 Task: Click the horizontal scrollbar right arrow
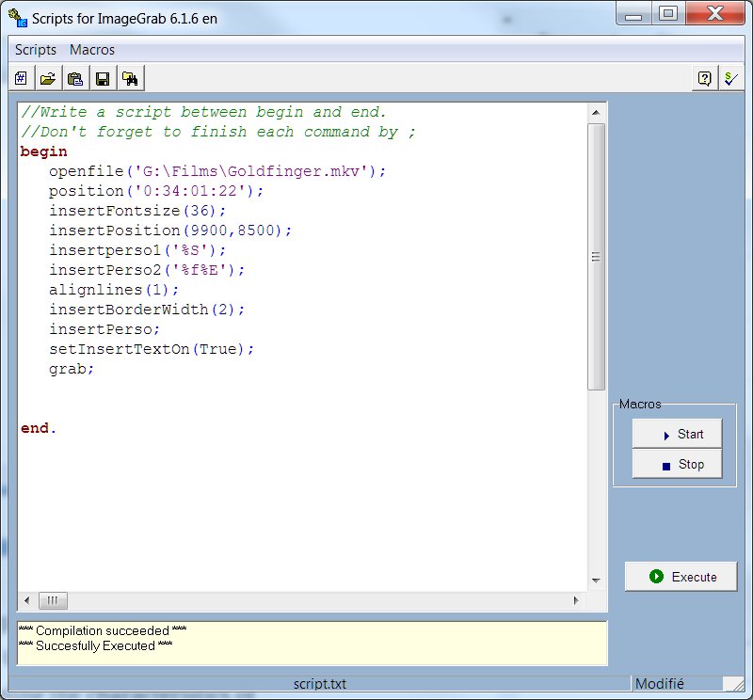click(576, 600)
